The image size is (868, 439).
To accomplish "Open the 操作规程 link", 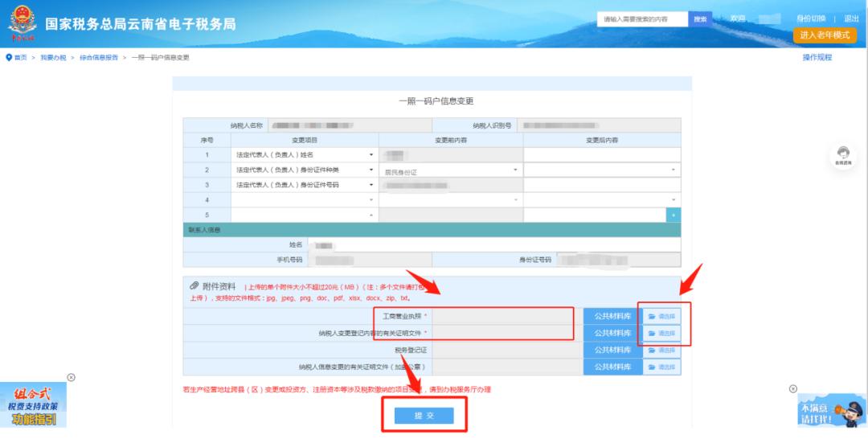I will (x=817, y=57).
